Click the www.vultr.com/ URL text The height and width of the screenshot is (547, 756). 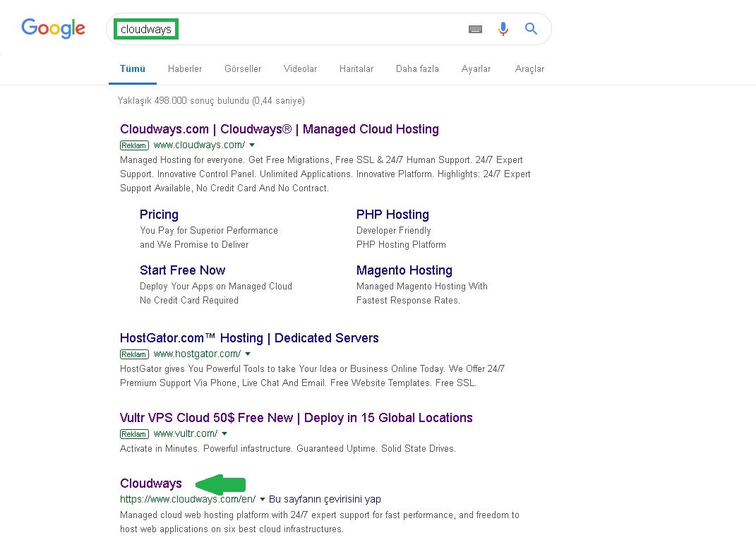[186, 434]
